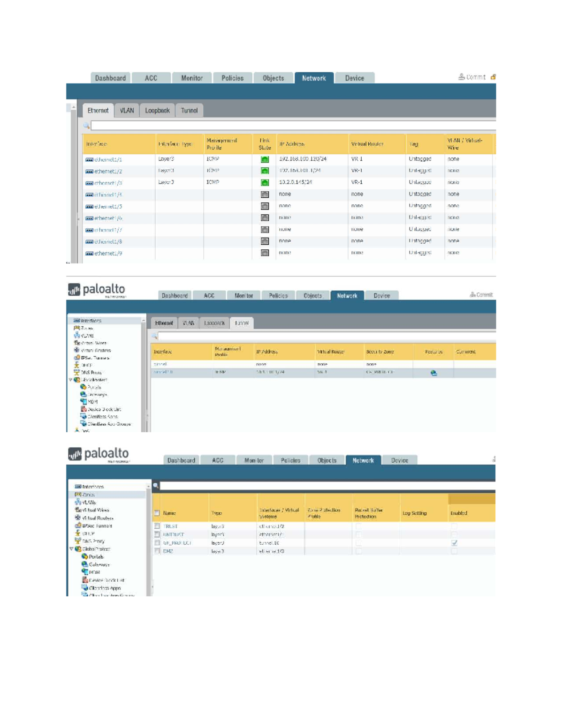This screenshot has height=728, width=563.
Task: Click the ethernet1/8 interface icon
Action: coord(89,242)
